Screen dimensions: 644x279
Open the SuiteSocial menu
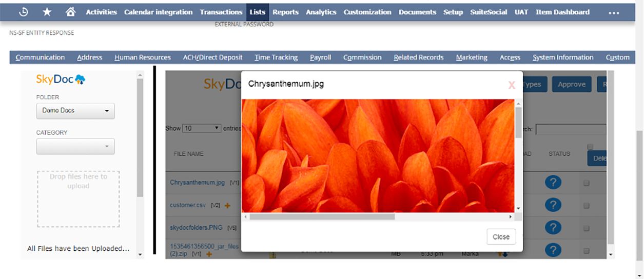(489, 12)
